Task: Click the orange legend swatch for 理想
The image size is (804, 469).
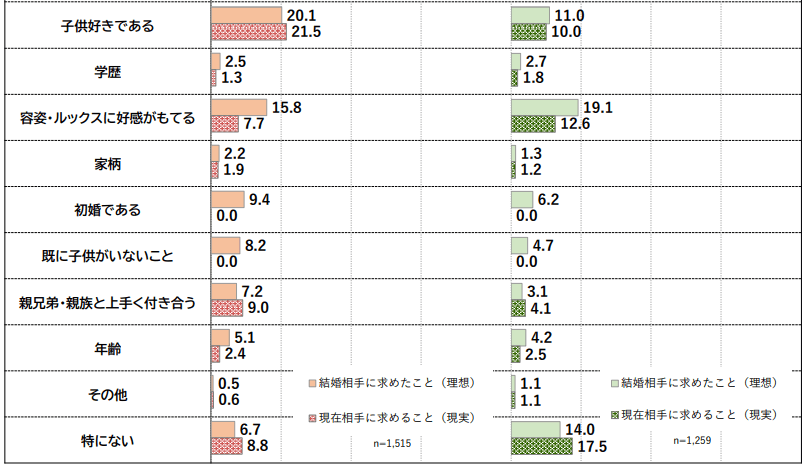Action: tap(313, 382)
